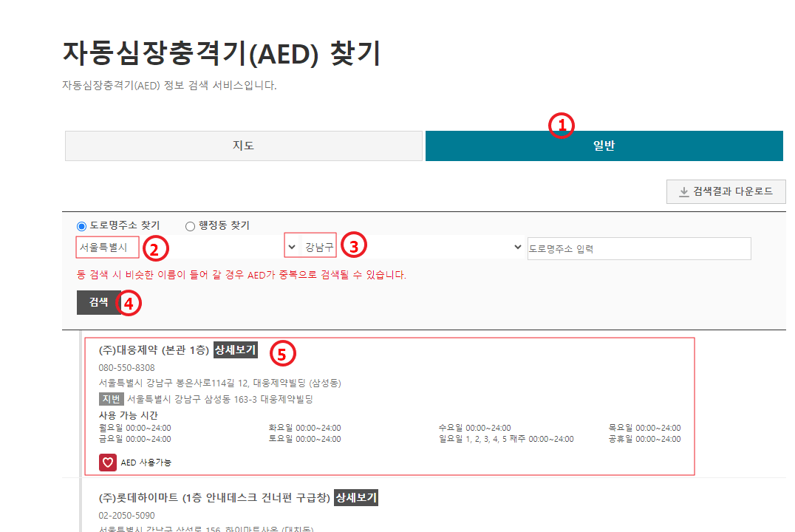Screen dimensions: 795x532
Task: Select the 도로명주소 찾기 radio button
Action: click(x=81, y=226)
